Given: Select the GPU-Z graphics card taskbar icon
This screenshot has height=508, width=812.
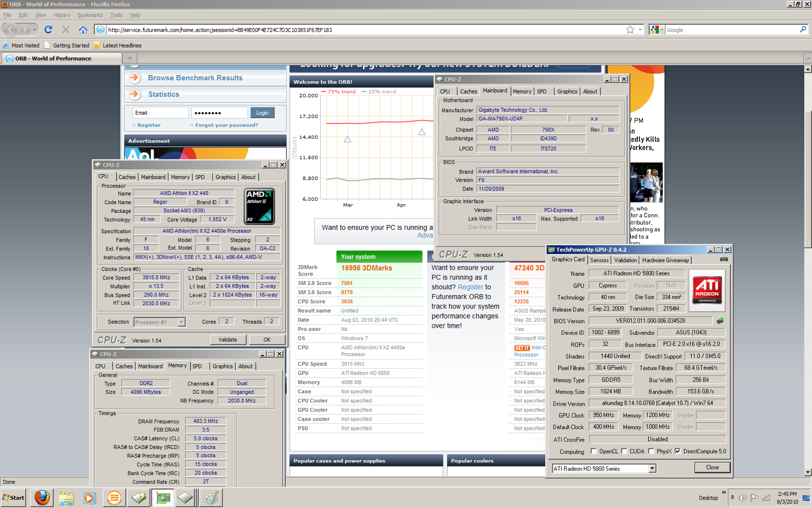Looking at the screenshot, I should coord(163,498).
